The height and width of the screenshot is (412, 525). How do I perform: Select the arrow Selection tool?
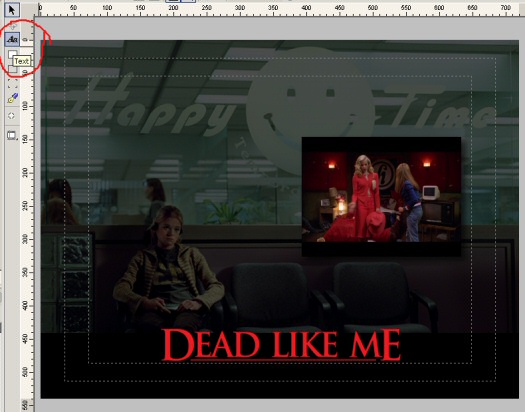(12, 10)
